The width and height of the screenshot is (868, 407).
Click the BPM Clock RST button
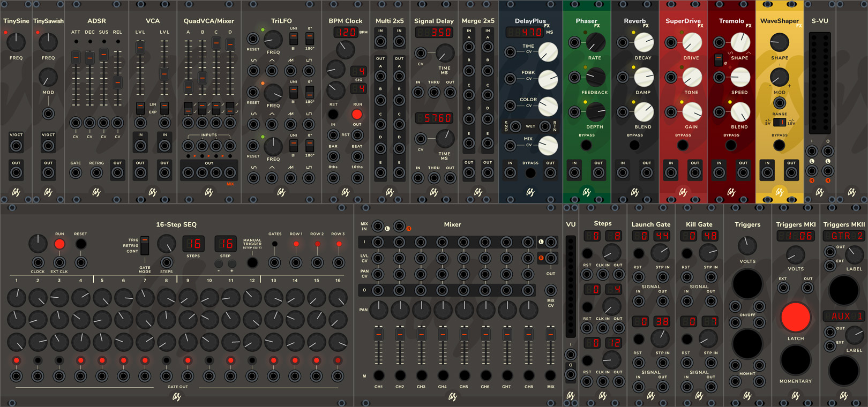pyautogui.click(x=333, y=114)
